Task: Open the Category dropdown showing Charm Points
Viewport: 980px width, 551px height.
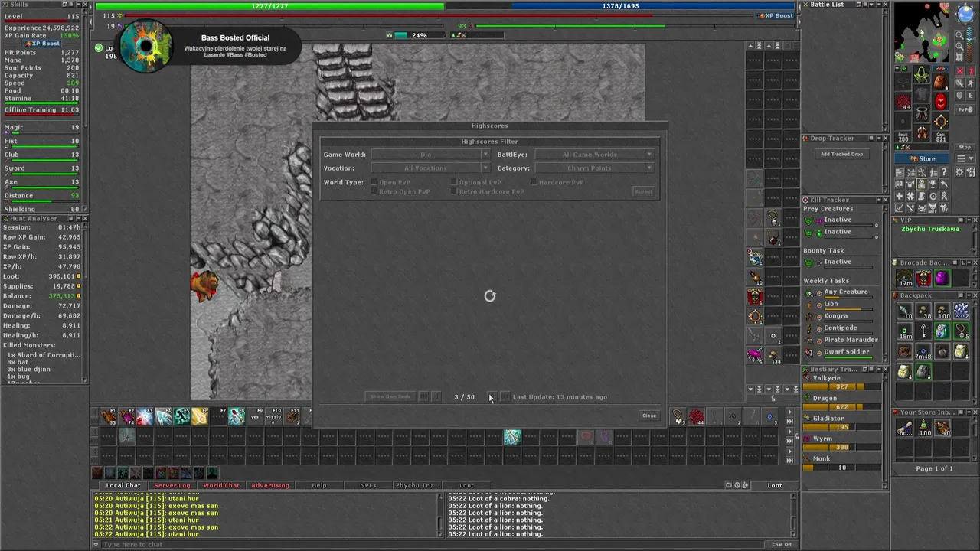Action: click(594, 168)
